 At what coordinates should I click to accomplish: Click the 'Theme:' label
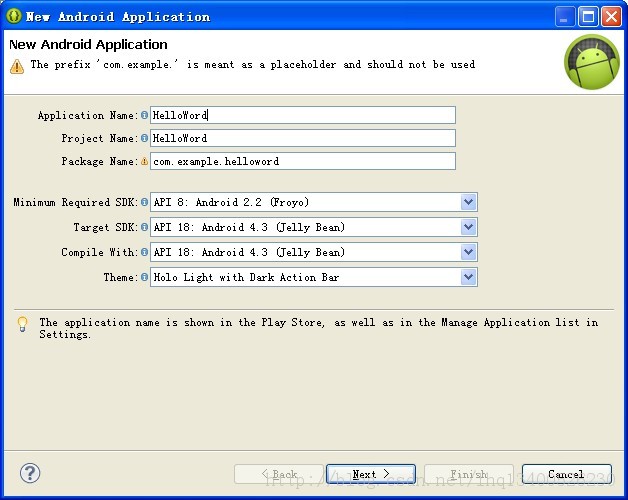click(x=121, y=277)
